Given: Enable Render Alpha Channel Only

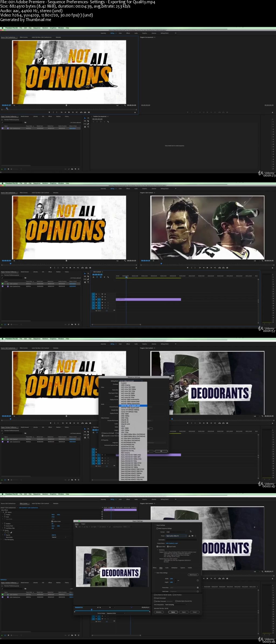Looking at the screenshot, I should [176, 601].
